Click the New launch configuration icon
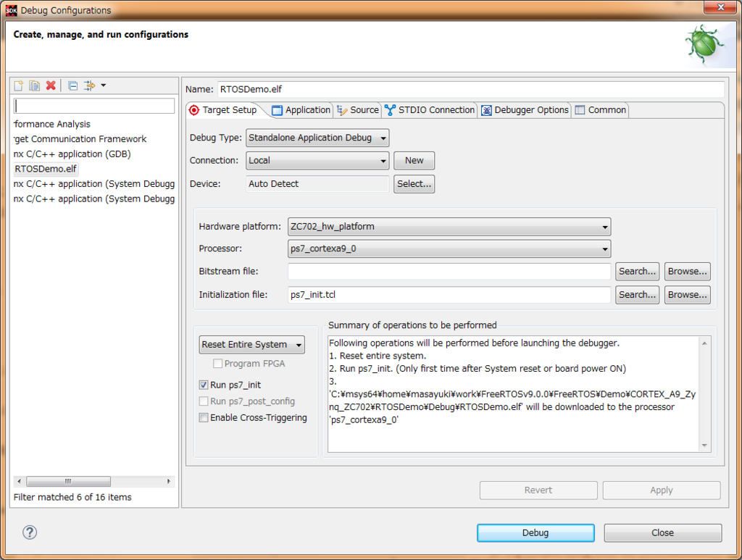 pos(18,85)
